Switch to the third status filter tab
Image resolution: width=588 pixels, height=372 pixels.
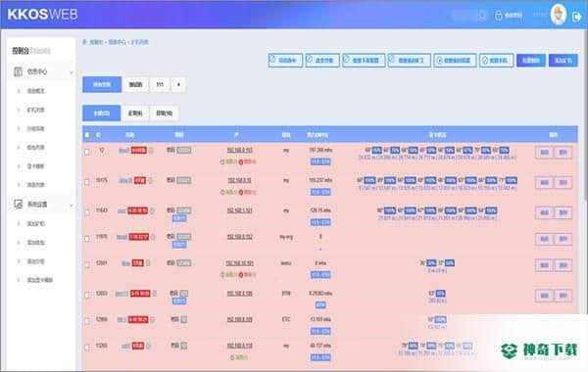[x=165, y=114]
